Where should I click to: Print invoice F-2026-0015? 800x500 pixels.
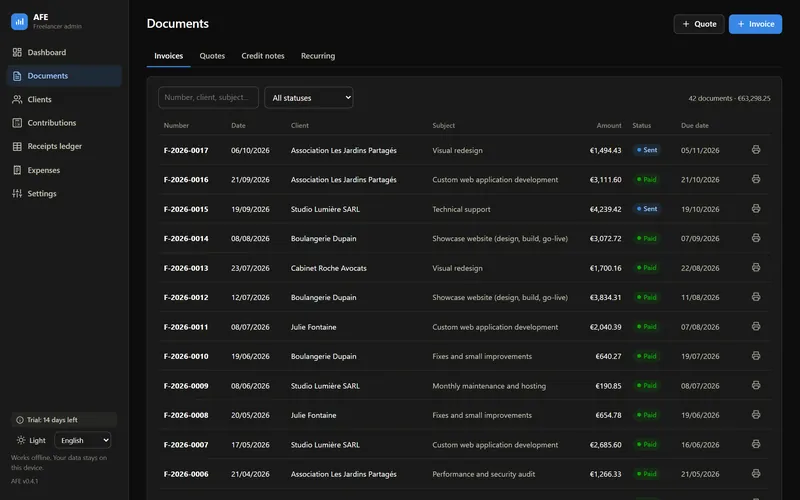click(x=756, y=209)
